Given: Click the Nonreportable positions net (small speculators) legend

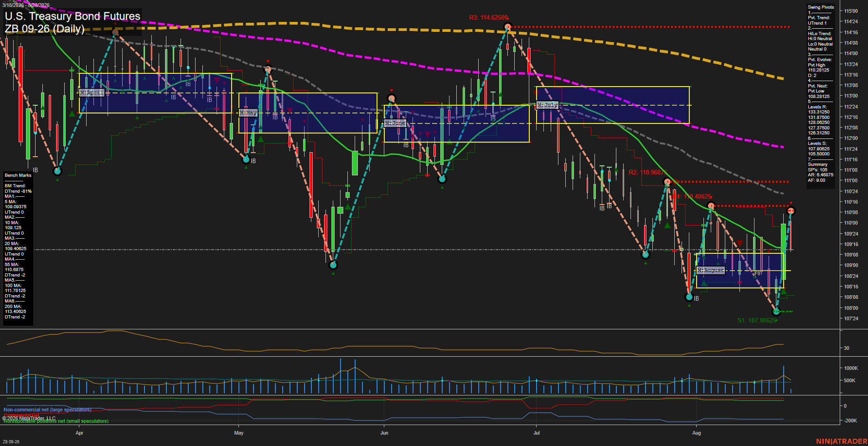Looking at the screenshot, I should click(x=56, y=421).
